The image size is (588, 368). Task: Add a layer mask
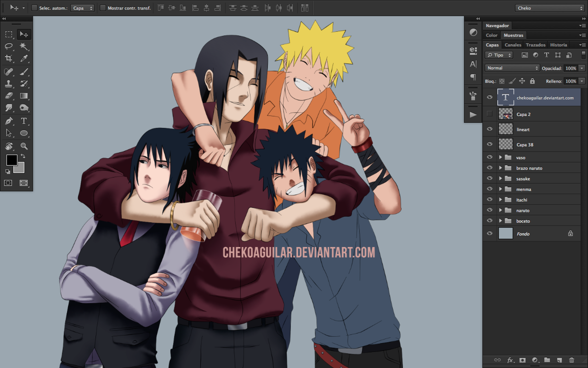(x=522, y=360)
